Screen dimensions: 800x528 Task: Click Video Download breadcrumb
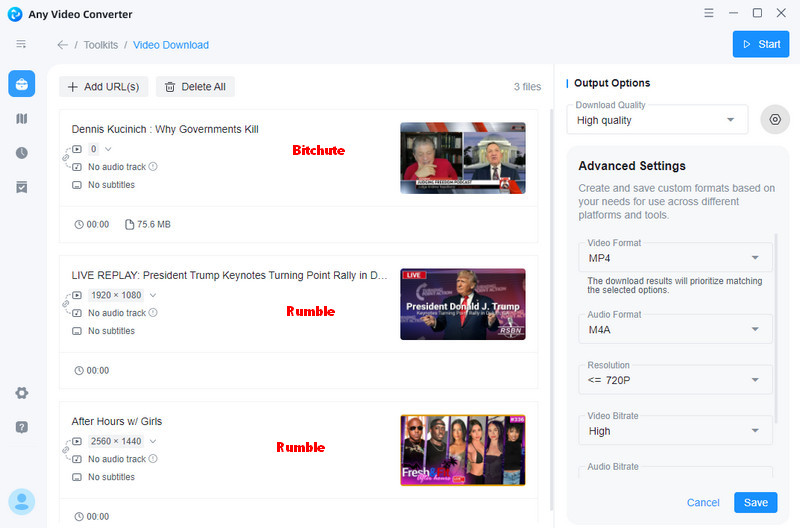click(x=171, y=45)
